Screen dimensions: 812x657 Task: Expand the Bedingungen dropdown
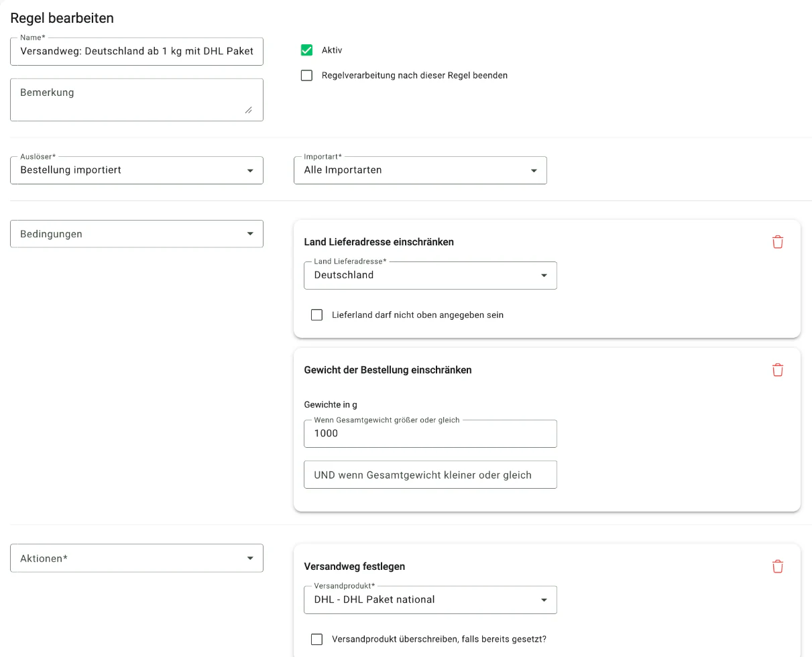click(x=137, y=234)
